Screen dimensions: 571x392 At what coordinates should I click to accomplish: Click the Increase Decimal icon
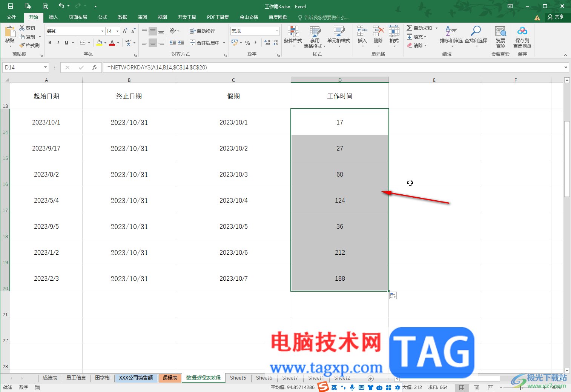[267, 43]
